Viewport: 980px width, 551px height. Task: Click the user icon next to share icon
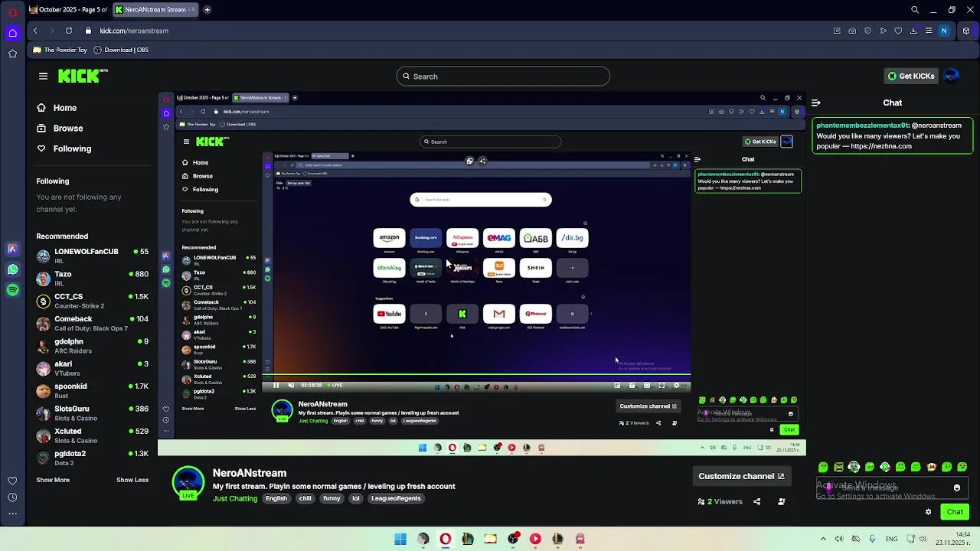782,502
